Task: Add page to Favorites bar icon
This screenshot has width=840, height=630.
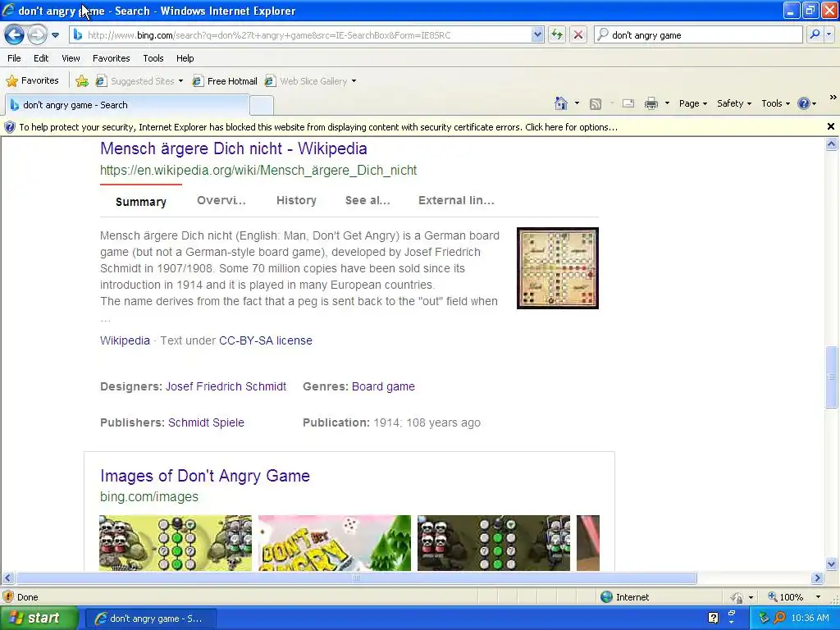Action: pyautogui.click(x=82, y=81)
